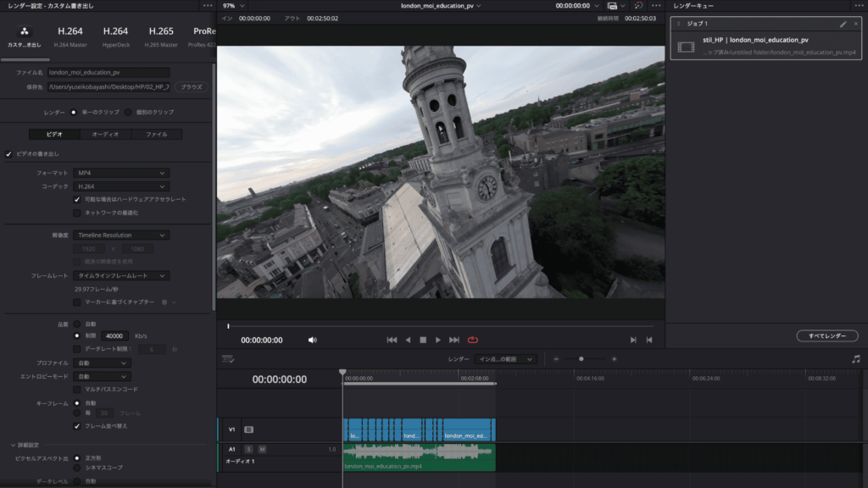Image resolution: width=868 pixels, height=488 pixels.
Task: Enable the ネットワークの最適化 checkbox
Action: tap(77, 213)
